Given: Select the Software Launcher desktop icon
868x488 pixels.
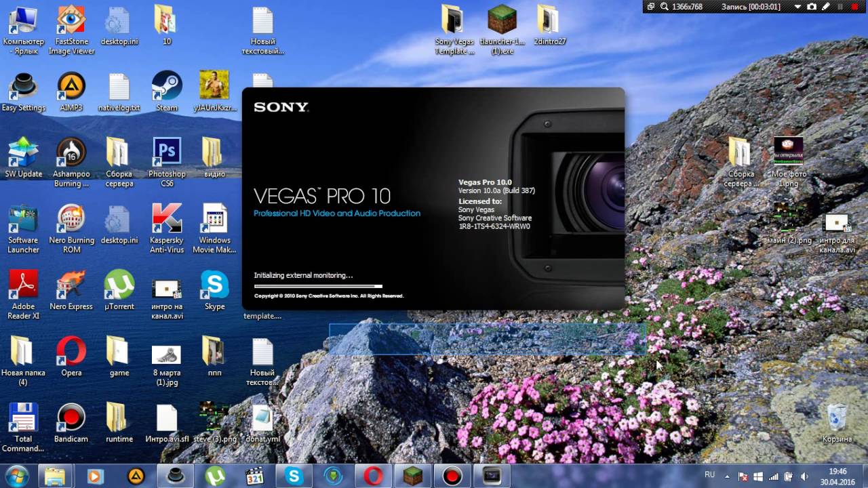Looking at the screenshot, I should tap(23, 229).
